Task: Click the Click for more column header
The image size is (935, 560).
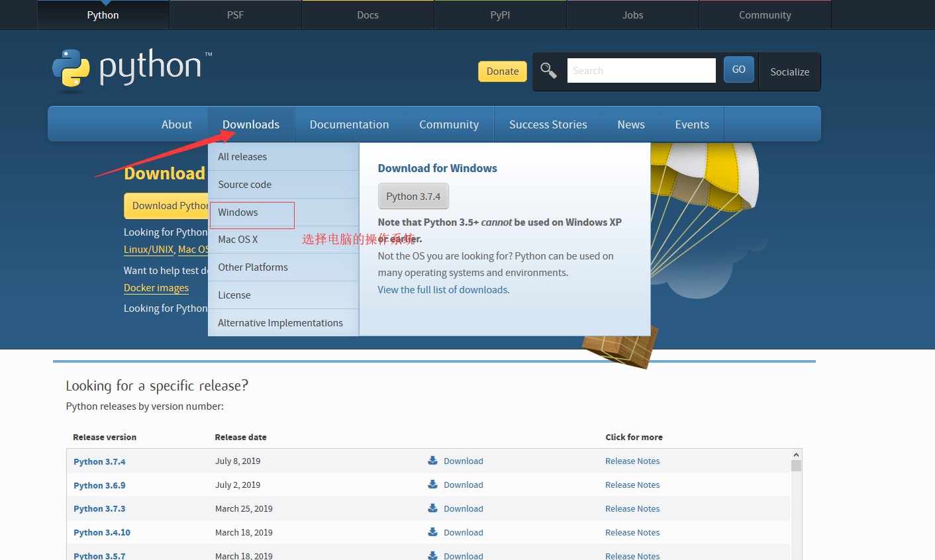Action: [x=634, y=438]
